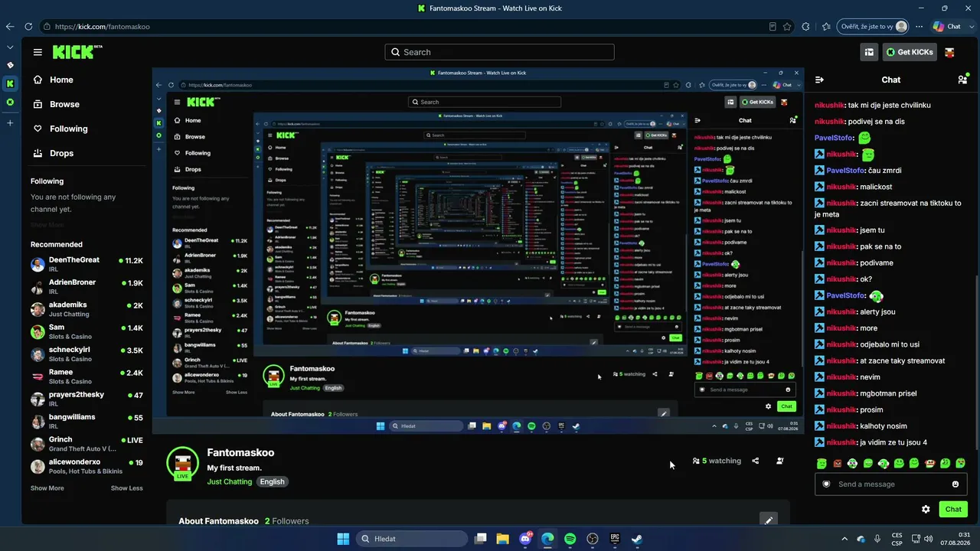Viewport: 980px width, 551px height.
Task: Open the profile avatar in the main Kick header
Action: [949, 52]
